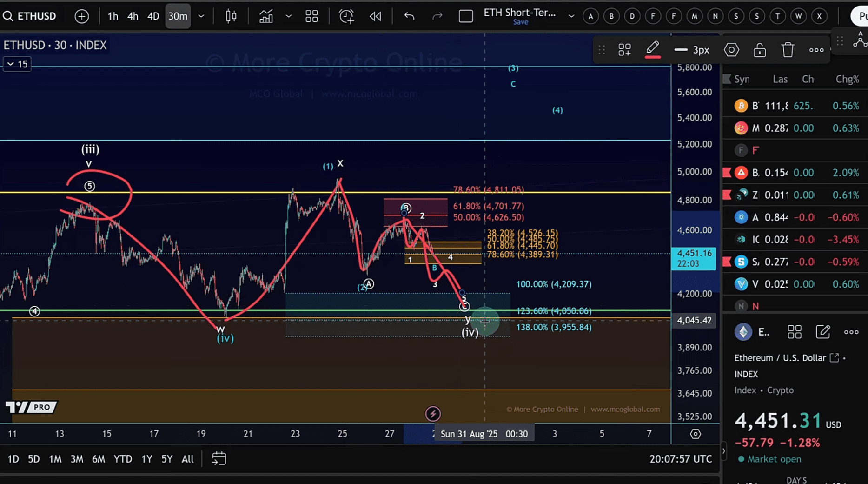
Task: Select the layout setup square icon
Action: tap(466, 16)
